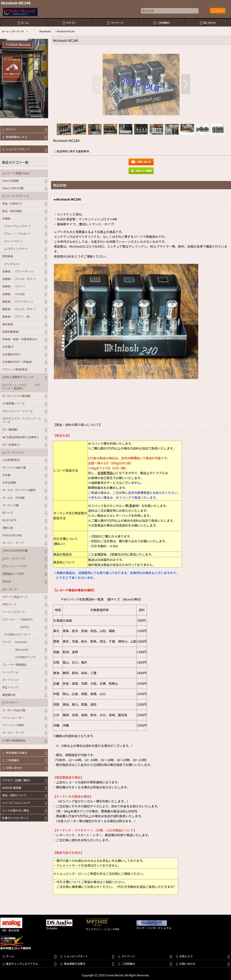231x980 pixels.
Task: Click ログイン in the sidebar
Action: click(x=24, y=129)
